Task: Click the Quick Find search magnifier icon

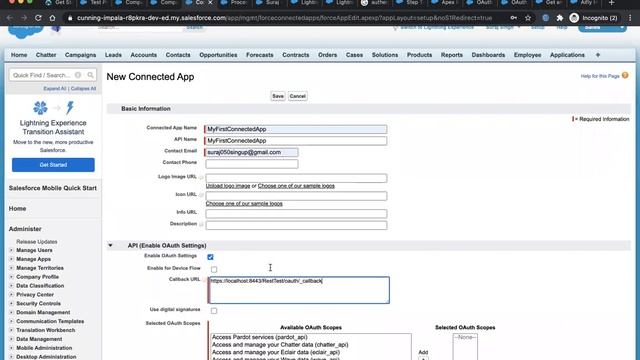Action: (x=91, y=75)
